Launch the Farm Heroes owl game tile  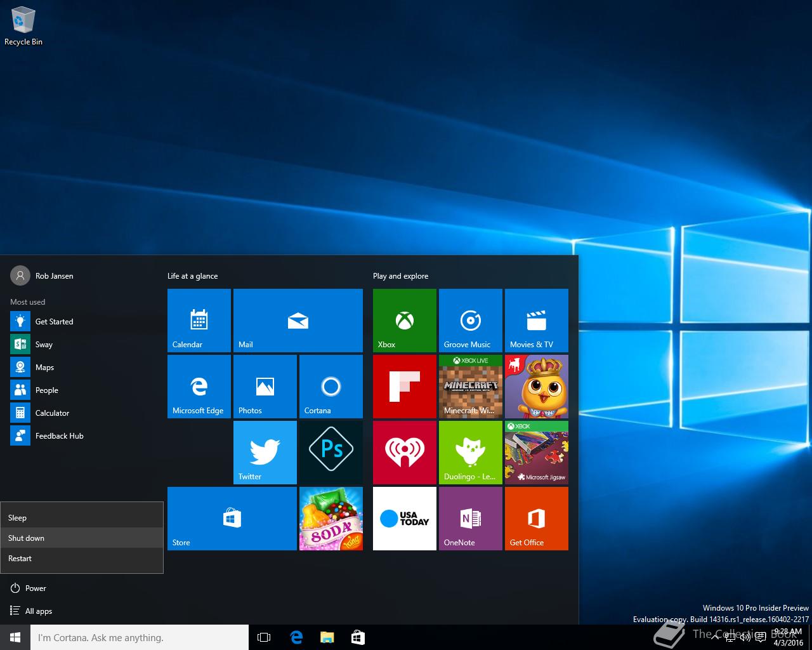[x=537, y=387]
